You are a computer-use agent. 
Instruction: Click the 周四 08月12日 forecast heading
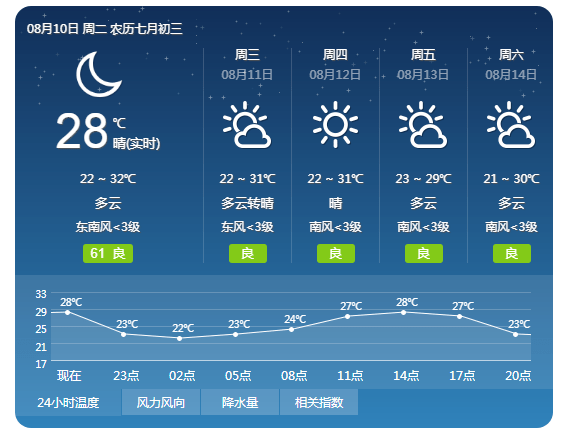coord(335,65)
